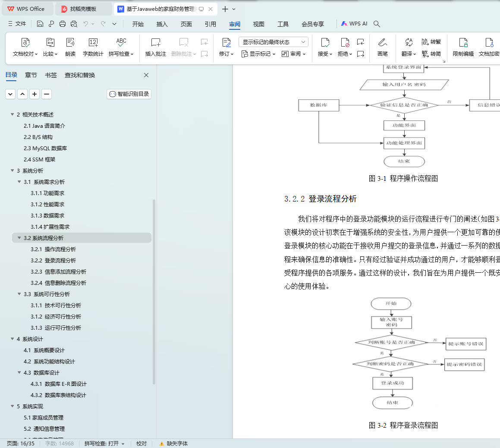Close the navigation pane
500x448 pixels.
point(146,75)
